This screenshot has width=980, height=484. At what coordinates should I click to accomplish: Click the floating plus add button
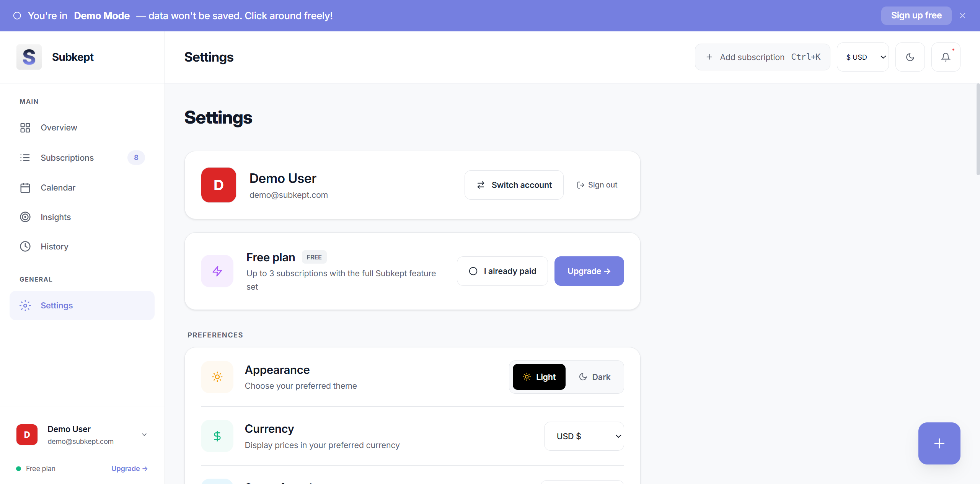(939, 443)
